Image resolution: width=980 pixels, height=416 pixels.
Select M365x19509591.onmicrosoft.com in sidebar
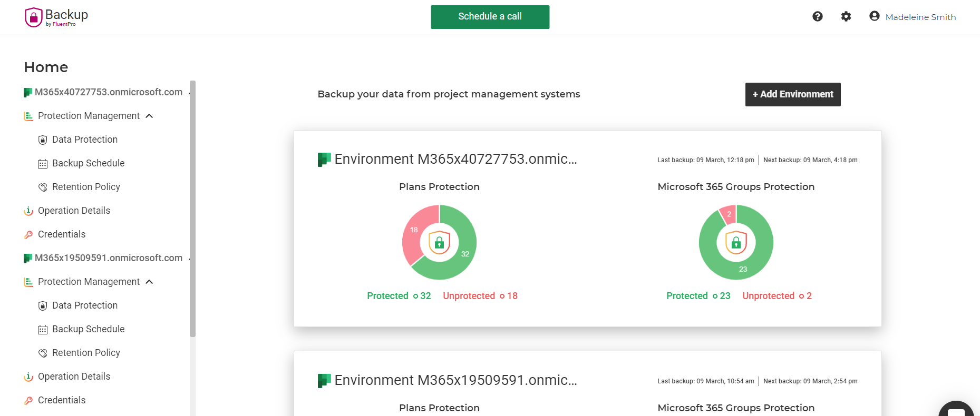click(109, 258)
